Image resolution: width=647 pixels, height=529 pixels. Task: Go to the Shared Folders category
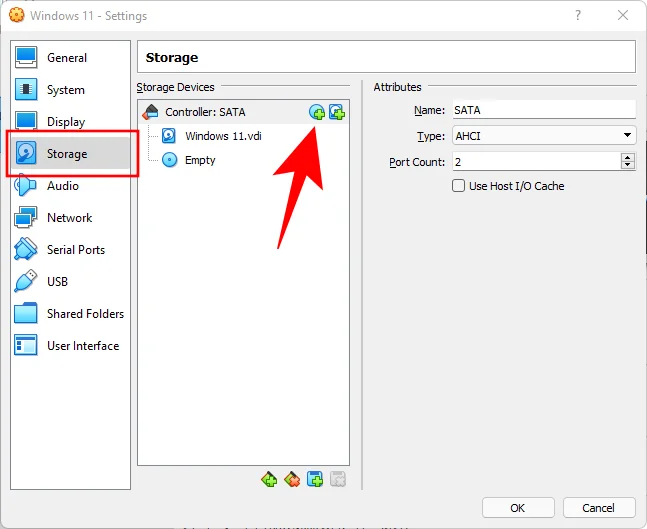(85, 314)
